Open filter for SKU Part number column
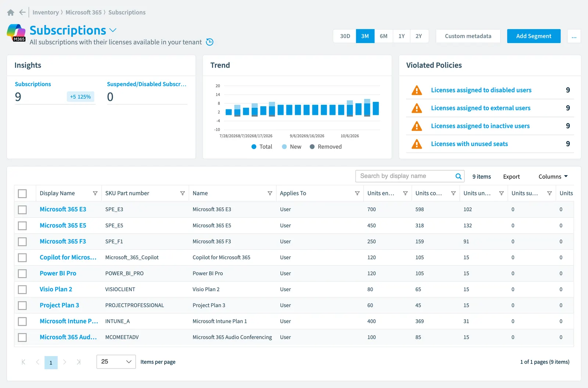Screen dimensions: 588x388 tap(183, 193)
